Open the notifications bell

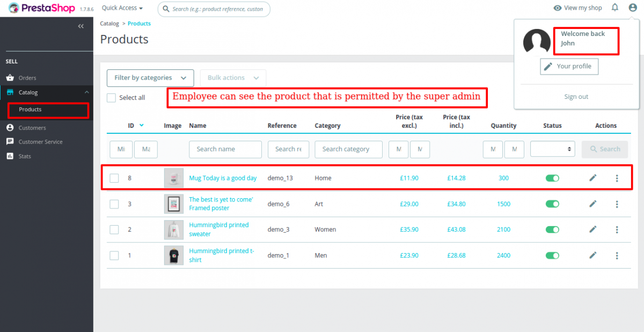[x=615, y=8]
